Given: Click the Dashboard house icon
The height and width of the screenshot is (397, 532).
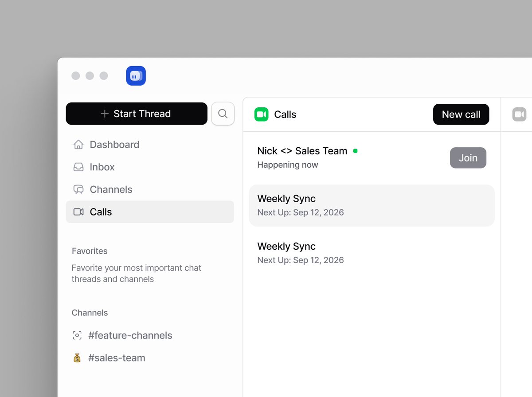Looking at the screenshot, I should [x=78, y=145].
